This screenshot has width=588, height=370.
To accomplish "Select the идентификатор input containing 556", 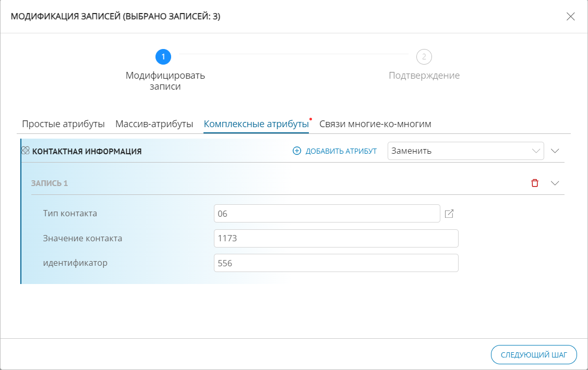I will 336,263.
